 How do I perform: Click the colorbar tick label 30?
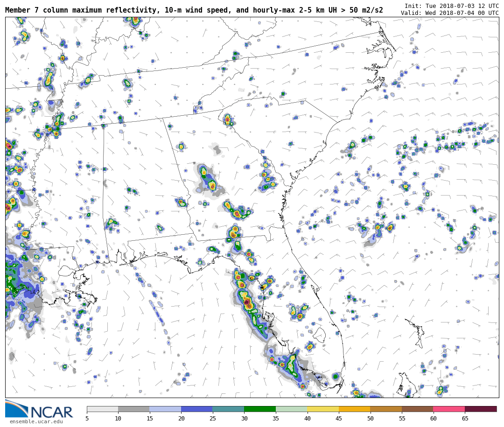click(244, 419)
